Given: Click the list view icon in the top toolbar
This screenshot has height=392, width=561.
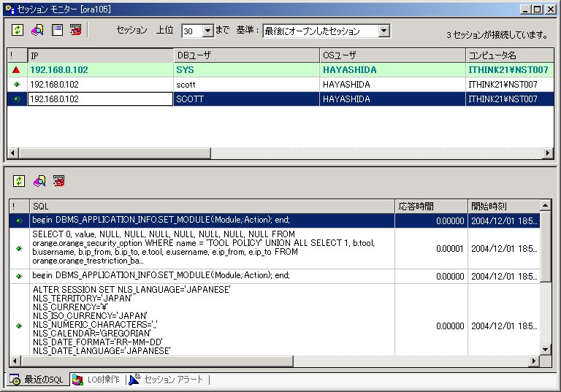Looking at the screenshot, I should click(56, 31).
